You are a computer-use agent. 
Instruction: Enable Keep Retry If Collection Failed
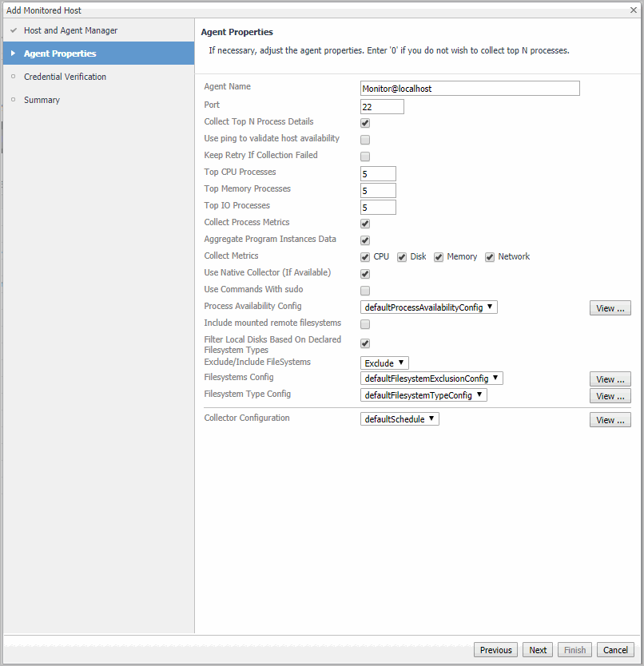click(x=365, y=157)
